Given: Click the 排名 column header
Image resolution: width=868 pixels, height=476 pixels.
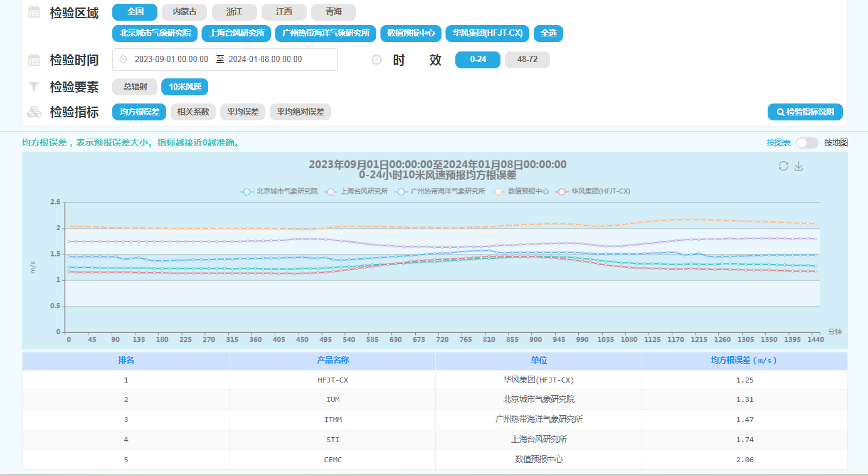Looking at the screenshot, I should (x=126, y=361).
